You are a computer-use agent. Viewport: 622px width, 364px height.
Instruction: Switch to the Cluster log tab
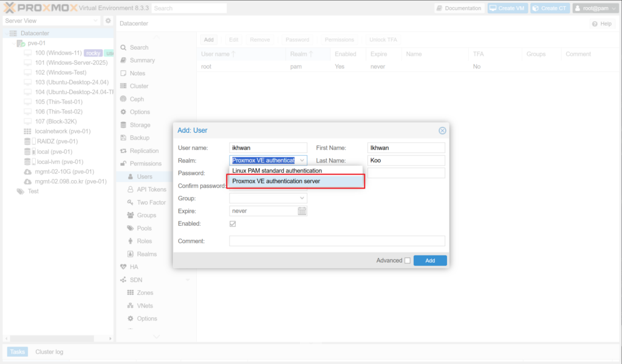[x=49, y=352]
